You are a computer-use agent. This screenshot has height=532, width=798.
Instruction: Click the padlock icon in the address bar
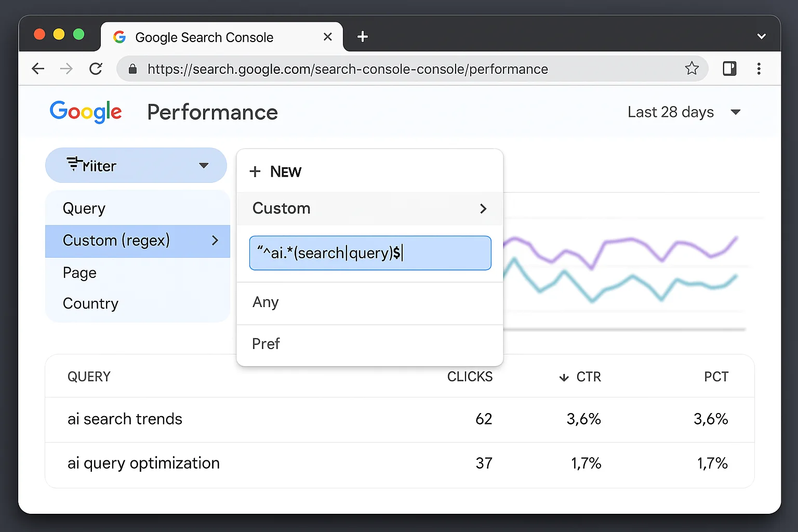132,69
